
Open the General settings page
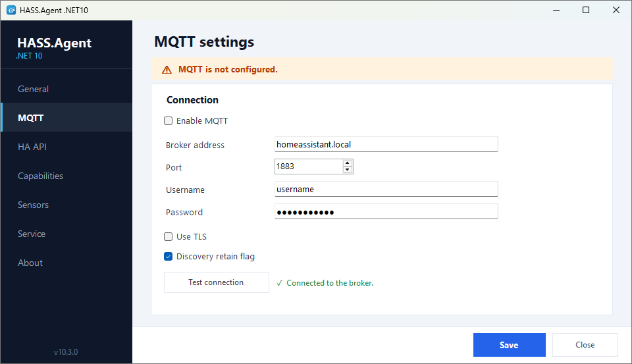coord(66,89)
